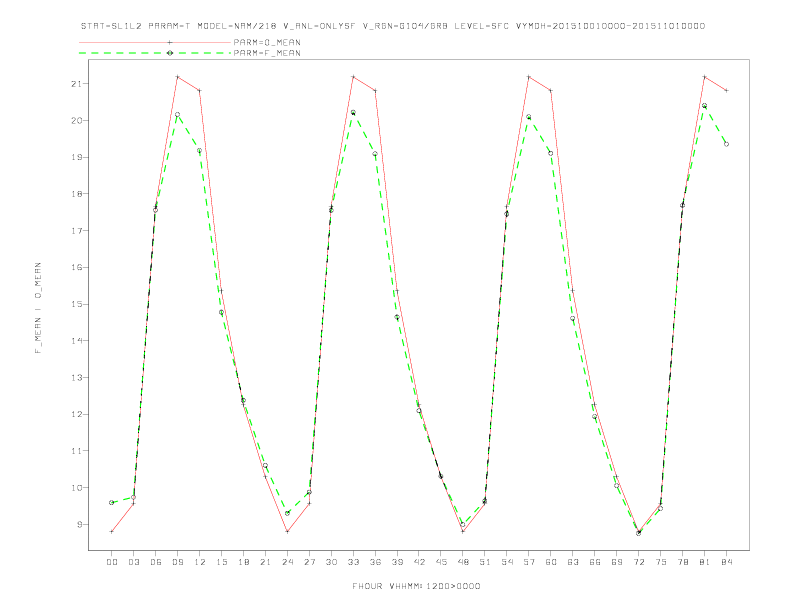Viewport: 792px width, 612px height.
Task: Click the y-axis tick label 13
Action: [76, 378]
